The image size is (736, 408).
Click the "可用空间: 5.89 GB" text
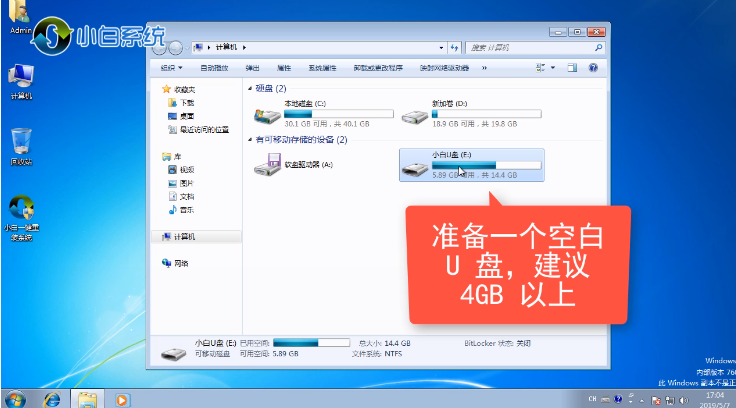click(x=269, y=354)
